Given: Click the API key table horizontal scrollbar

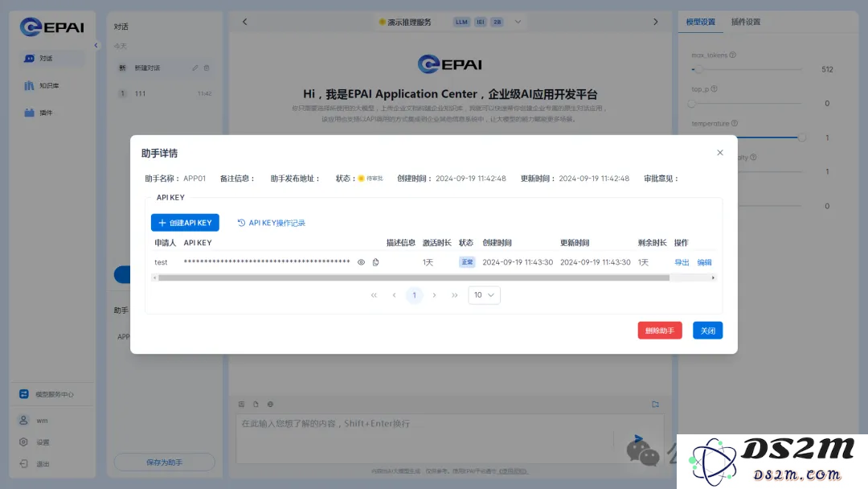Looking at the screenshot, I should coord(414,277).
